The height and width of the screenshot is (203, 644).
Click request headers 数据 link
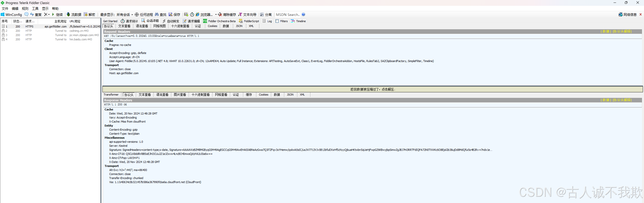(x=606, y=32)
